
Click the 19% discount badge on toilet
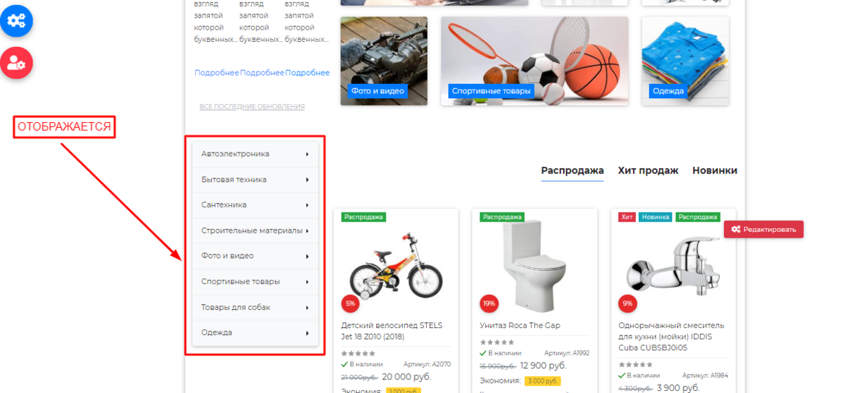click(x=489, y=303)
